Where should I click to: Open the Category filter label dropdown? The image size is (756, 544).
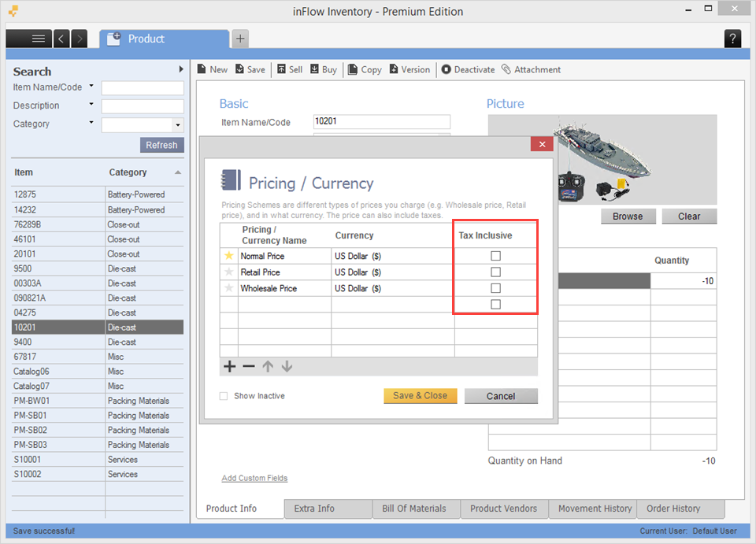coord(91,122)
